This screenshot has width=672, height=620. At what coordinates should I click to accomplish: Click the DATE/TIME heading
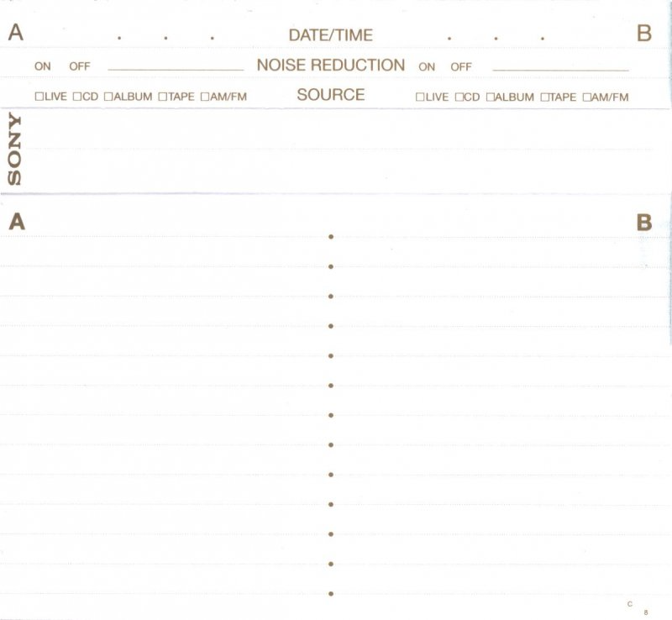point(330,35)
